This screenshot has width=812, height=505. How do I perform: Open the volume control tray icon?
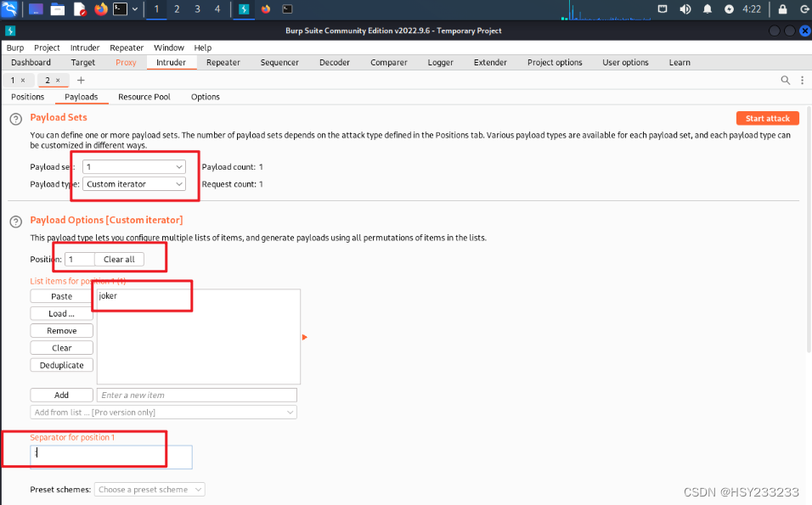(685, 8)
